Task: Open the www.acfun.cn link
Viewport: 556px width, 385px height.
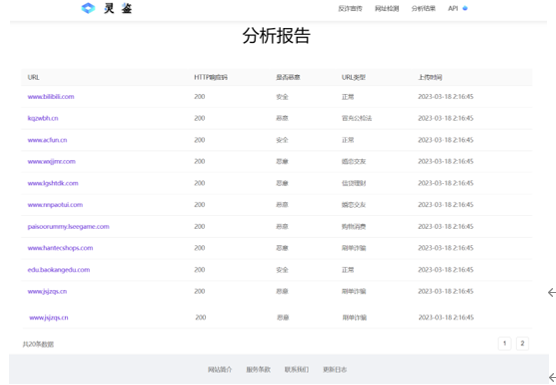Action: [x=47, y=140]
